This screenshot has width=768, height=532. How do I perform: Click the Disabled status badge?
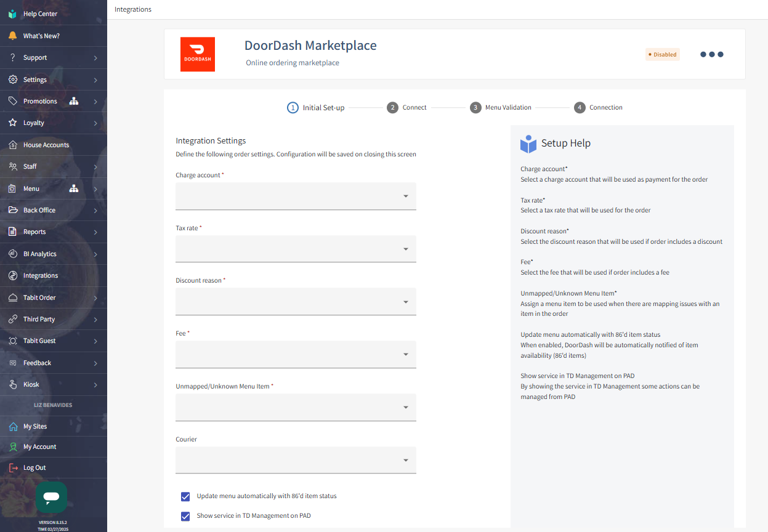click(662, 54)
